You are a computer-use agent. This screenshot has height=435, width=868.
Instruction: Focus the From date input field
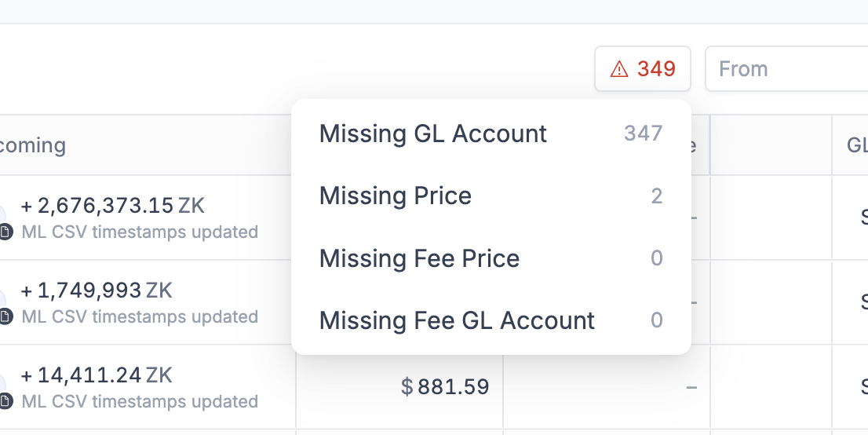(x=785, y=69)
